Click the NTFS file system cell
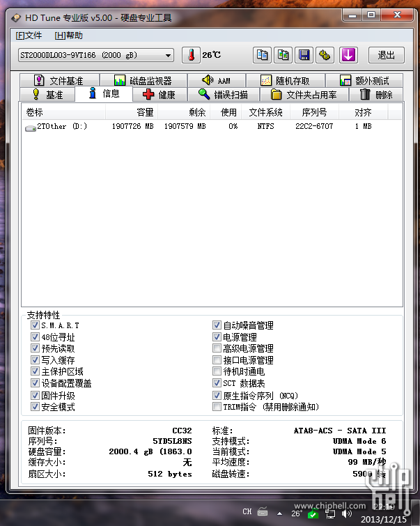 click(x=265, y=127)
